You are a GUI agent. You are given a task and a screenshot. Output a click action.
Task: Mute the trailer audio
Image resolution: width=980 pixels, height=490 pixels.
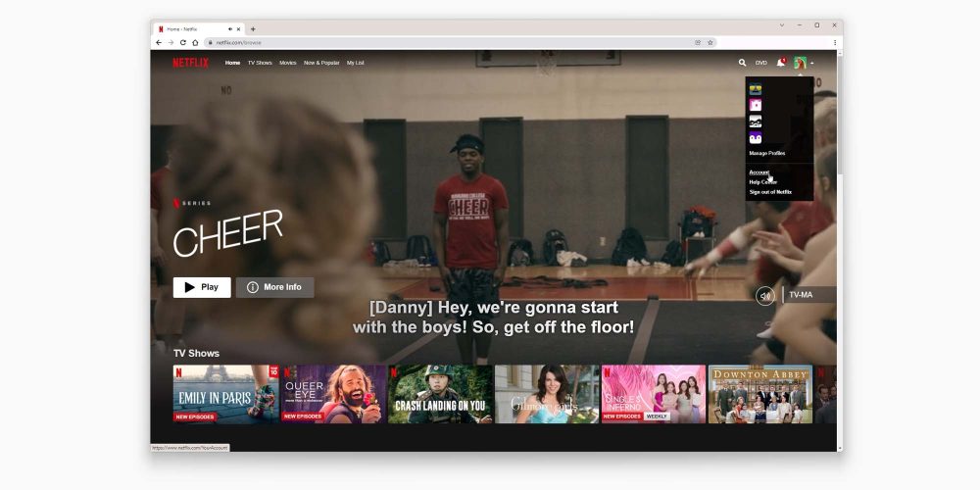point(764,295)
